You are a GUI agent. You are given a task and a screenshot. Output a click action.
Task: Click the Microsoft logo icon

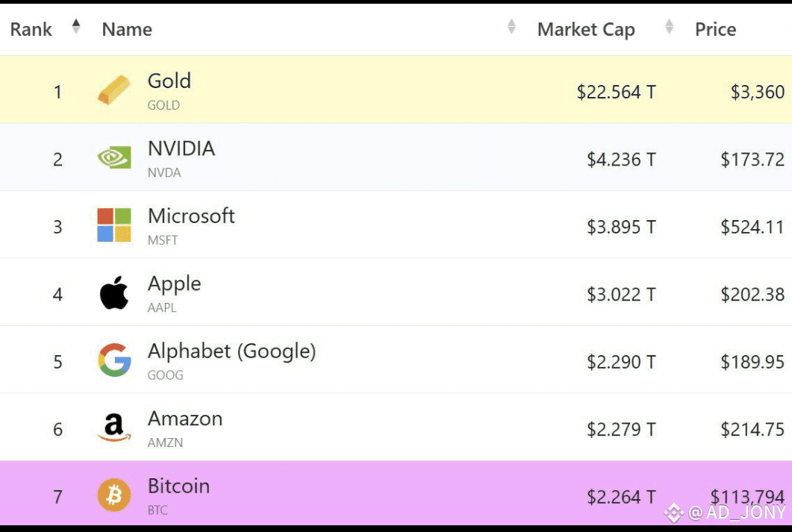(x=114, y=225)
